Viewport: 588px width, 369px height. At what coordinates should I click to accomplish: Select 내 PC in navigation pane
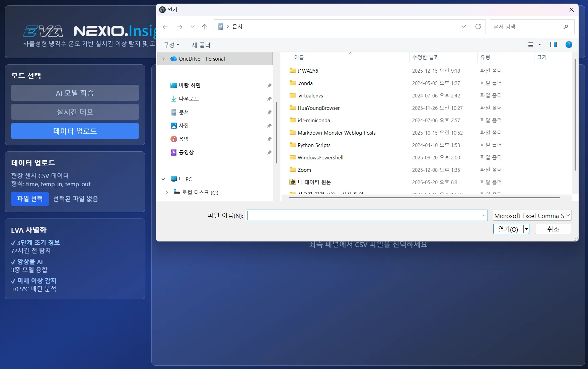(x=185, y=179)
